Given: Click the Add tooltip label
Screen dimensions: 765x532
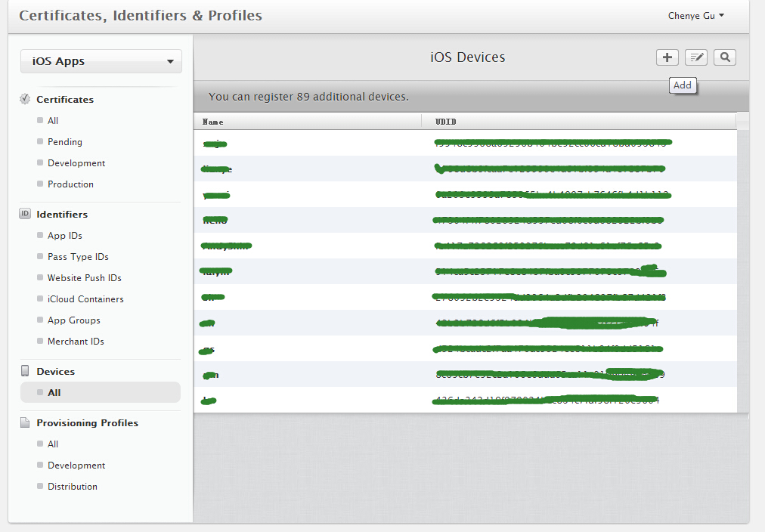Looking at the screenshot, I should click(x=683, y=85).
